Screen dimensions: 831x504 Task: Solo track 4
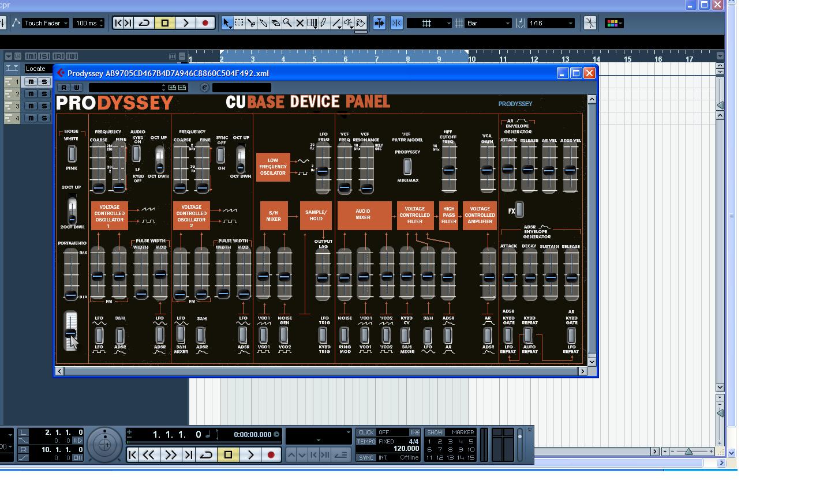click(44, 118)
